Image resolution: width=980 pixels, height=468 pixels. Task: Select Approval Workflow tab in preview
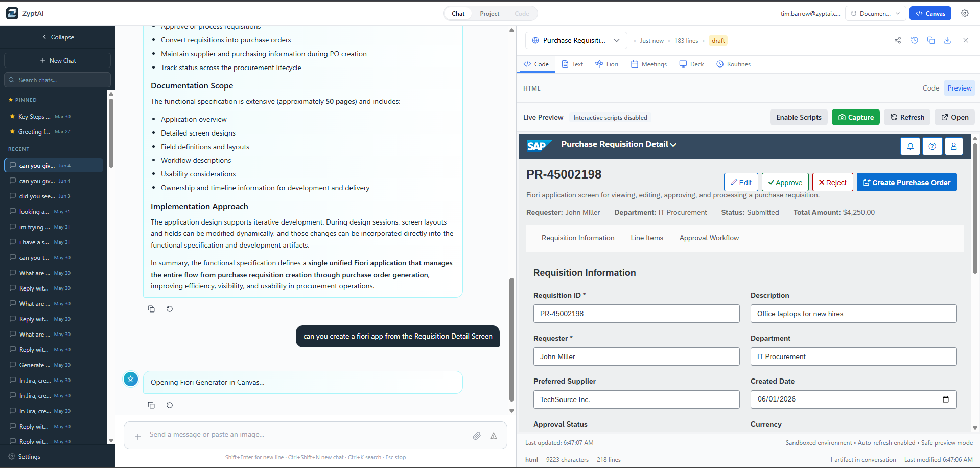click(709, 238)
